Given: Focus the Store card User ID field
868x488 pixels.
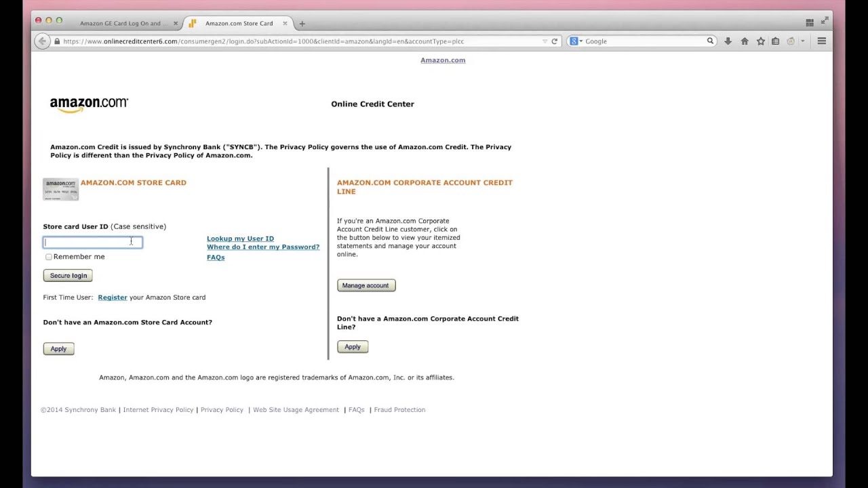Looking at the screenshot, I should coord(93,242).
